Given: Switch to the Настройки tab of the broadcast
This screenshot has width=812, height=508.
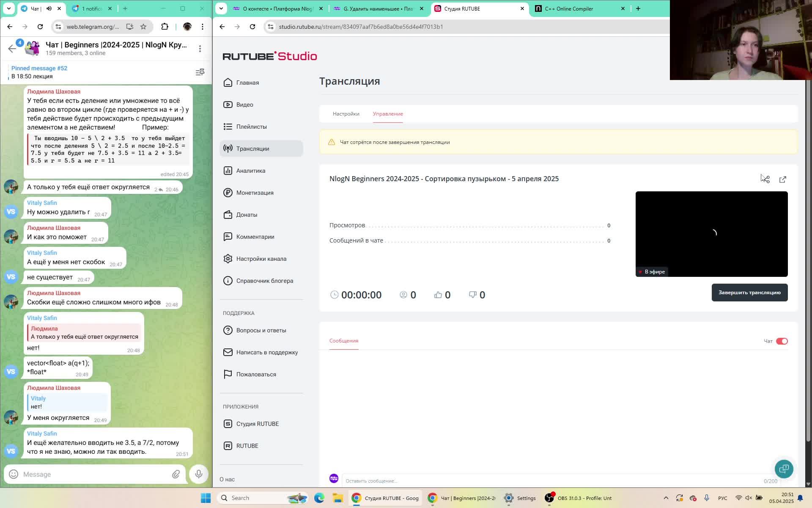Looking at the screenshot, I should tap(346, 114).
